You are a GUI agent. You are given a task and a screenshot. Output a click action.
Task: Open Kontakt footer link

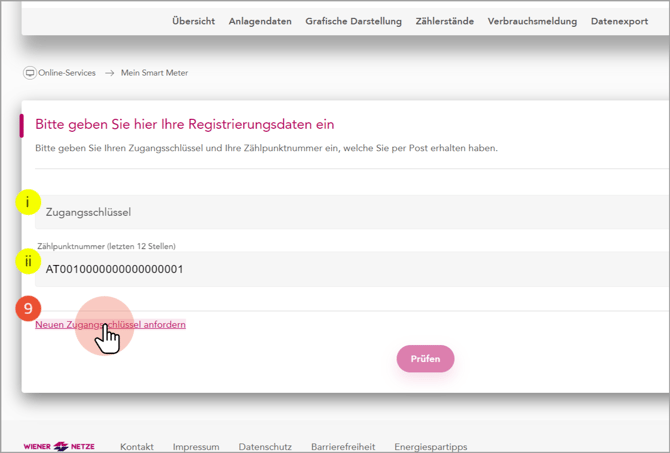tap(137, 447)
